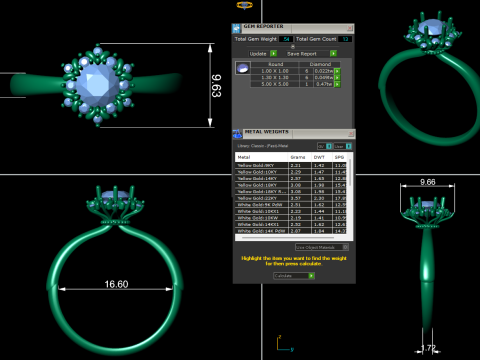Click the Save Report button
This screenshot has height=360, width=480.
point(311,53)
